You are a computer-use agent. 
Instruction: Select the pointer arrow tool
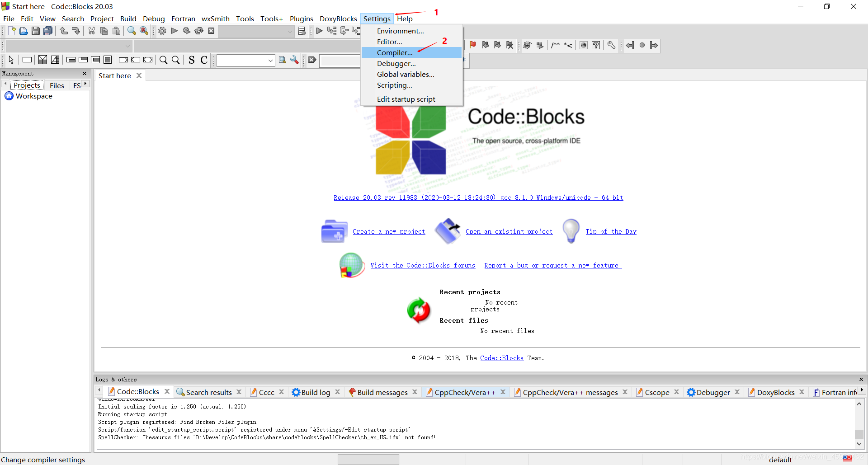tap(11, 60)
